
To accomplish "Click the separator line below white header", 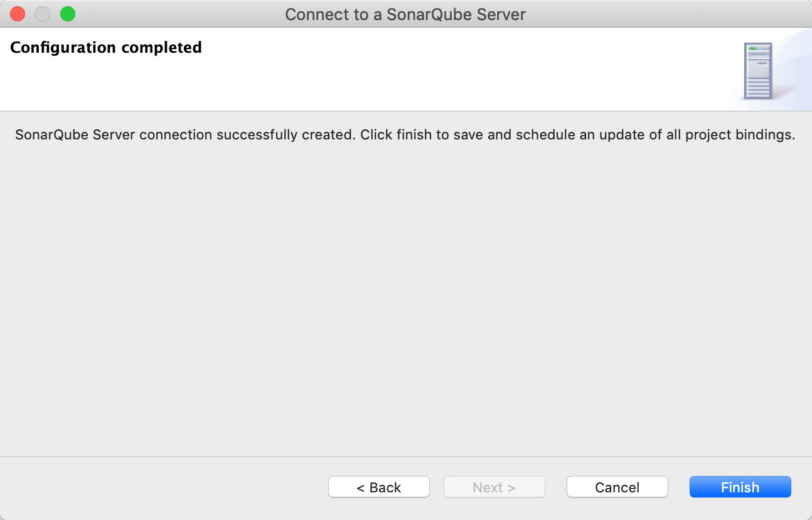I will pos(405,111).
